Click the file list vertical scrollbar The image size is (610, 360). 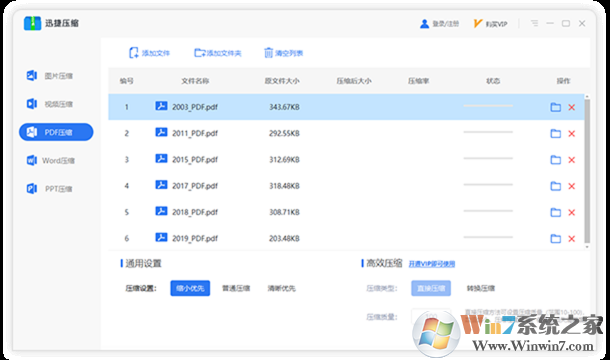click(x=587, y=171)
